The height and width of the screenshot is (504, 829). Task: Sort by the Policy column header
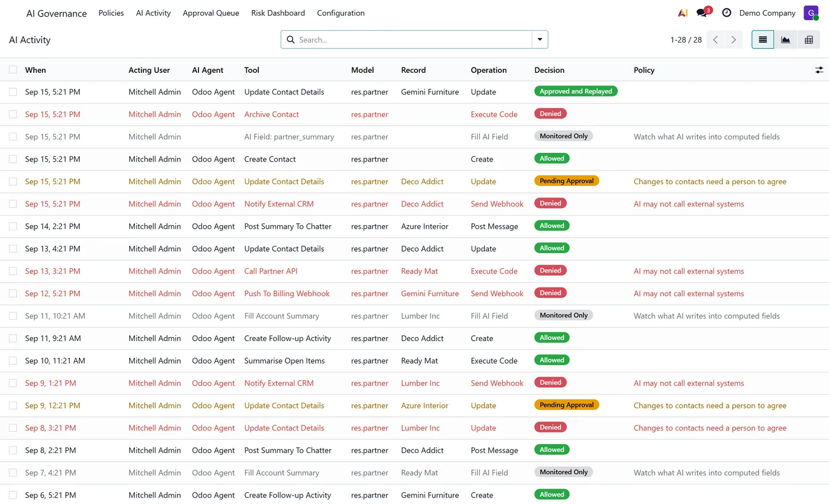coord(644,70)
